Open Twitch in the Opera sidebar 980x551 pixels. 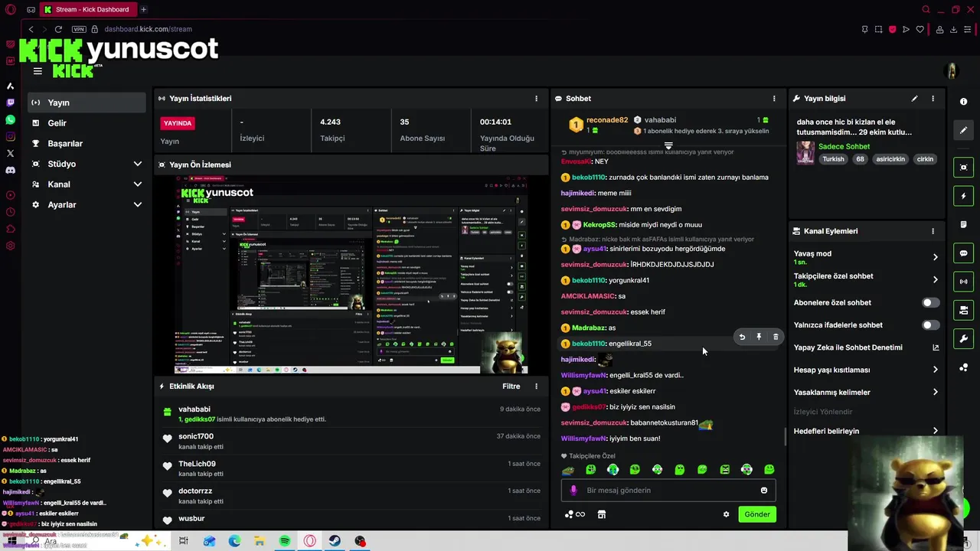tap(10, 103)
